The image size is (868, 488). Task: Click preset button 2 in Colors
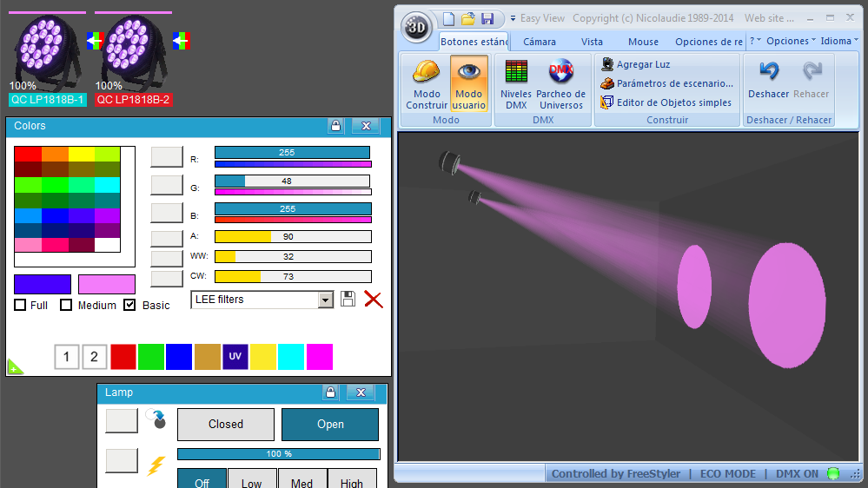pyautogui.click(x=94, y=357)
